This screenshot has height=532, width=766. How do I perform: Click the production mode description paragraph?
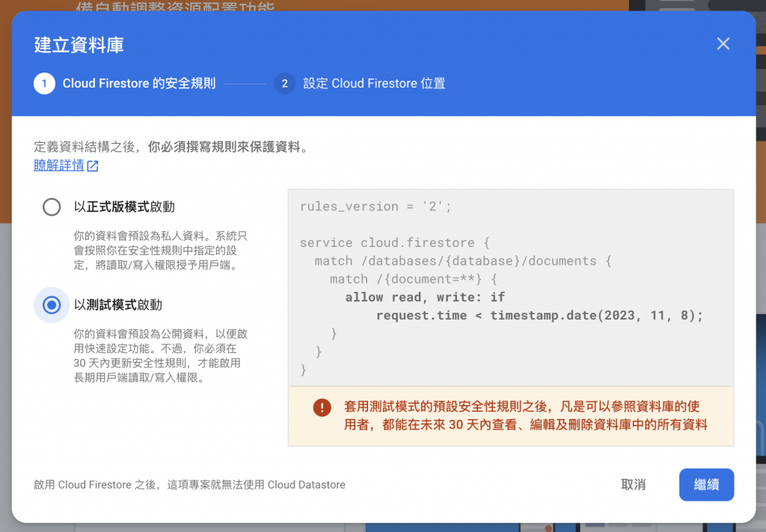click(161, 251)
